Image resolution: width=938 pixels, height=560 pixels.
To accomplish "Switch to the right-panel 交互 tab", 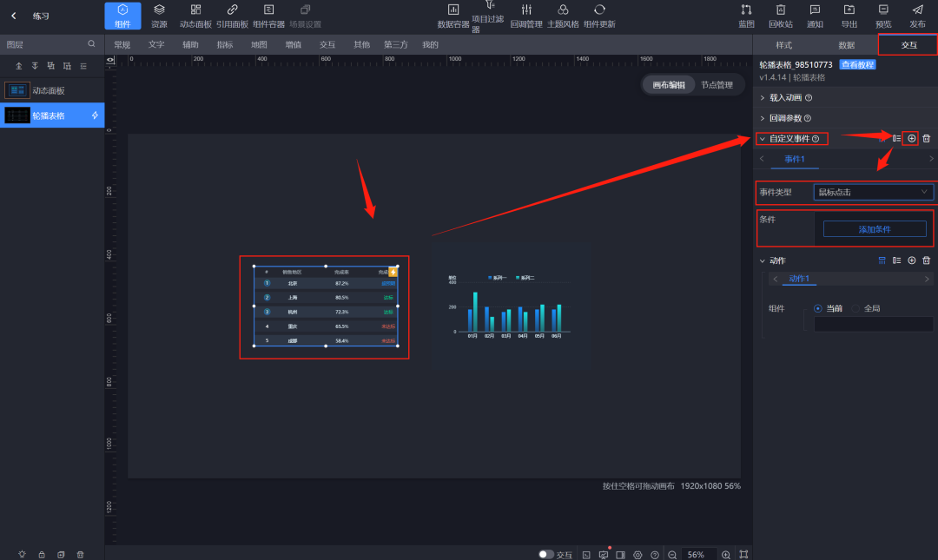I will coord(908,45).
